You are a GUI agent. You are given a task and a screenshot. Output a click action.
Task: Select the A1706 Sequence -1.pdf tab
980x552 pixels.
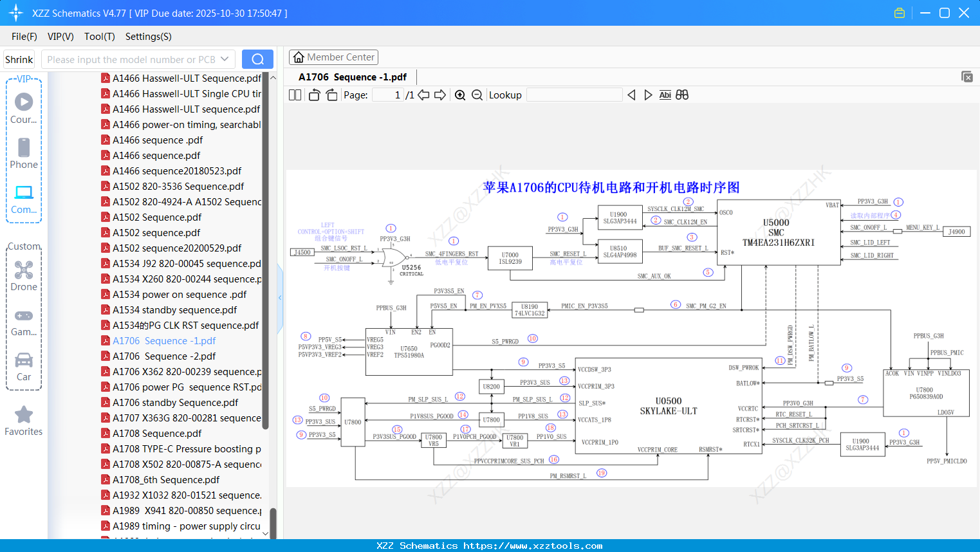353,77
